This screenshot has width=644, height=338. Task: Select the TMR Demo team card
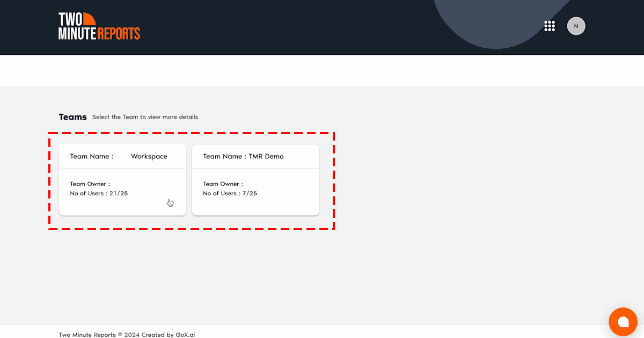[x=255, y=180]
